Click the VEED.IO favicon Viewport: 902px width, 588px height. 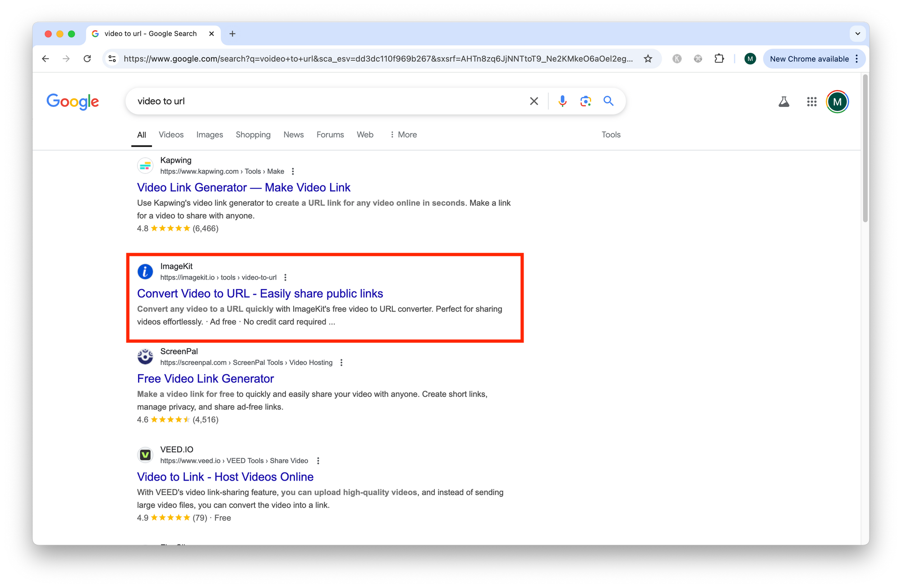(x=145, y=455)
